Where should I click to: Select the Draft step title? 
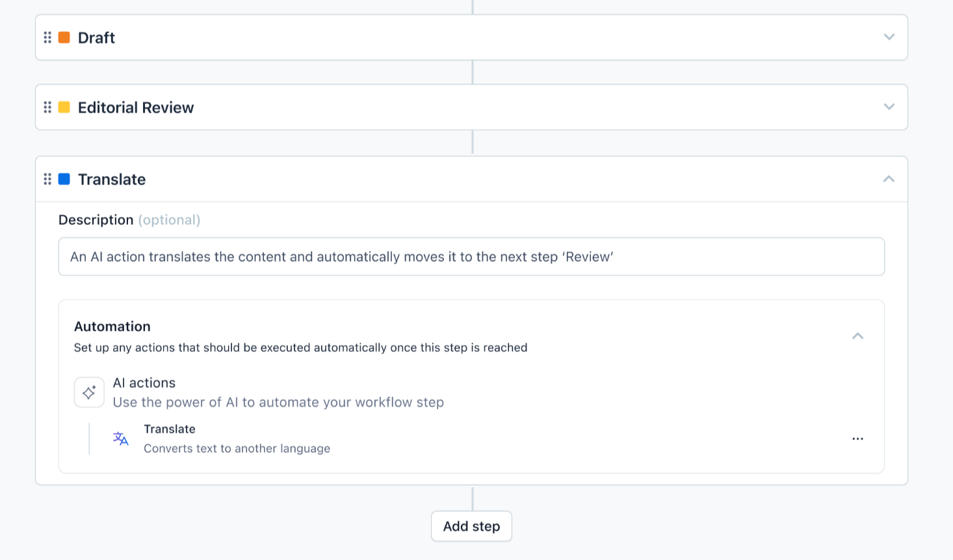click(96, 38)
